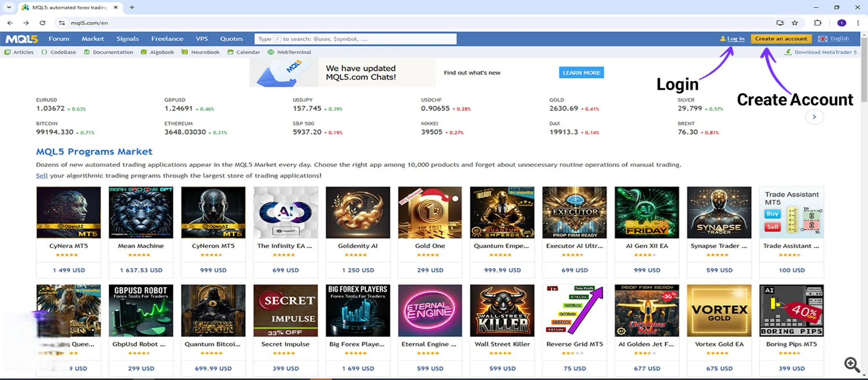Open Secret Impulse product thumbnail
The height and width of the screenshot is (380, 868).
point(285,310)
